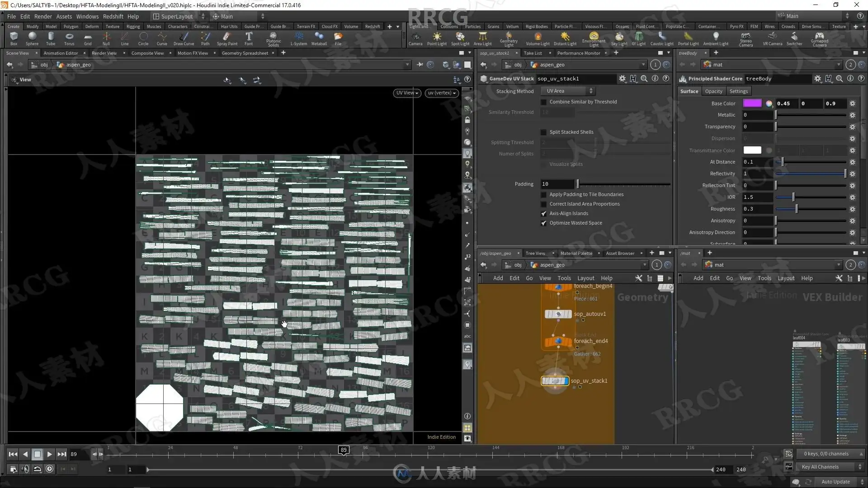Enable Combine Similar by Threshold
This screenshot has height=488, width=868.
point(544,102)
